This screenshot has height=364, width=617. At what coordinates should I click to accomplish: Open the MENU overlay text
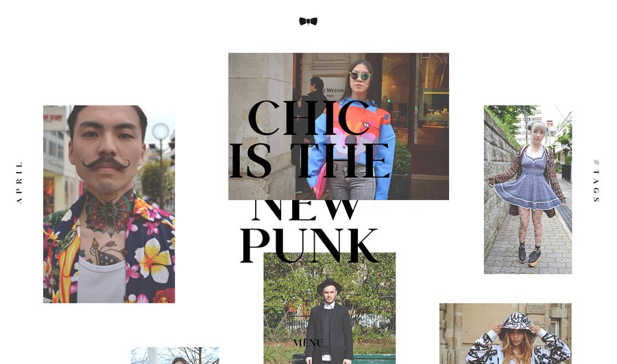(x=308, y=343)
